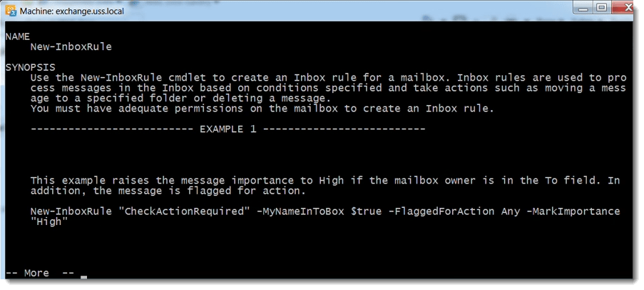Click 'This example raises the message importance' text

(x=162, y=181)
